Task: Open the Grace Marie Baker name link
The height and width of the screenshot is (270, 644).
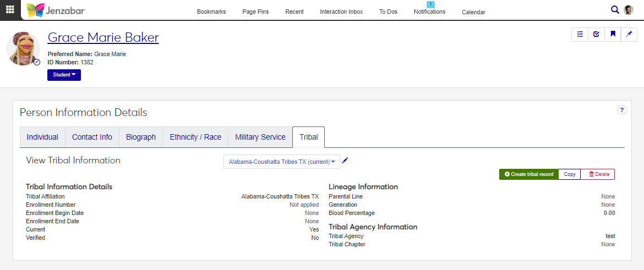Action: tap(103, 37)
